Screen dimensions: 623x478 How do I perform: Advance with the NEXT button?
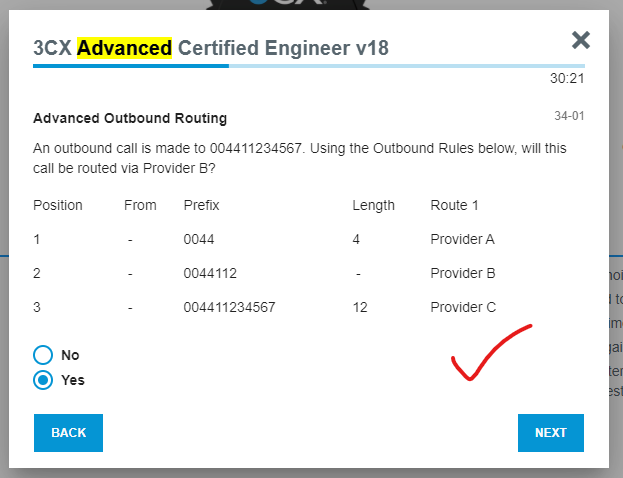click(x=551, y=433)
